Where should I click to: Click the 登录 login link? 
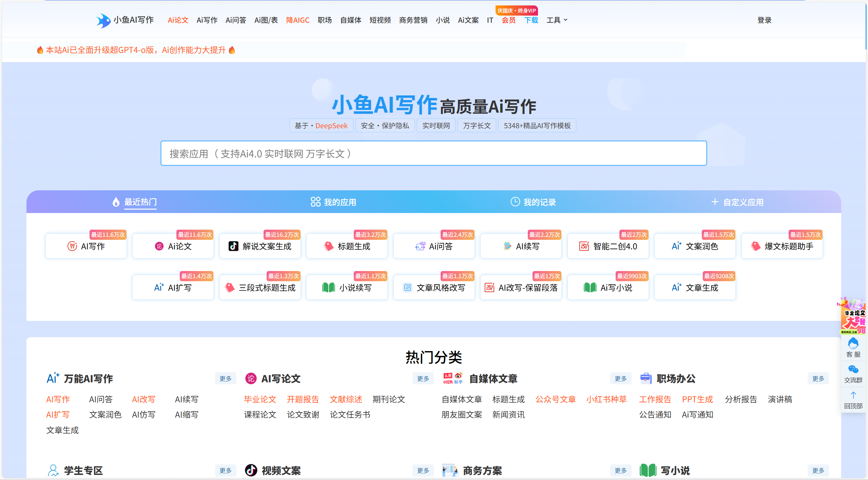[x=764, y=20]
